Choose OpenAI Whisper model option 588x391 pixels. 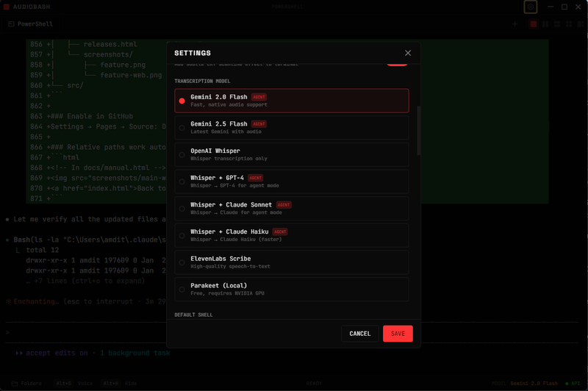pyautogui.click(x=291, y=154)
